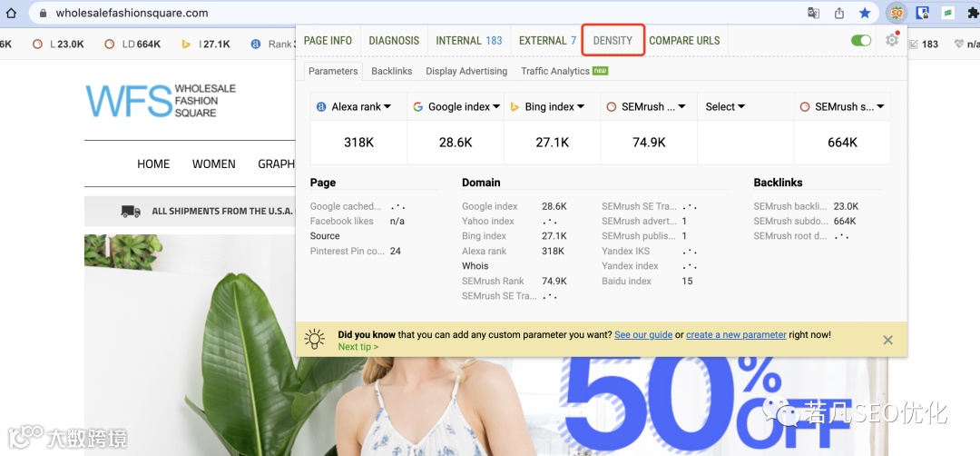Expand the SEMrush parameter dropdown showing 74.9K
This screenshot has height=456, width=980.
click(649, 107)
